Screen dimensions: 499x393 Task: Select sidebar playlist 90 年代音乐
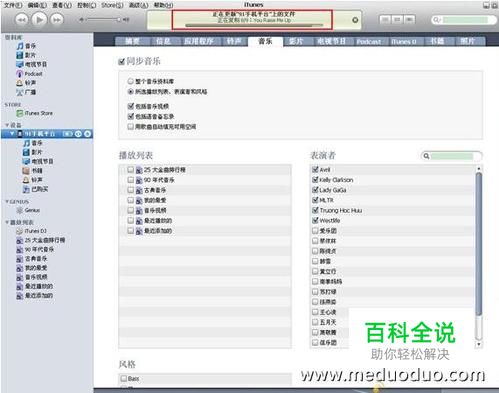[35, 249]
